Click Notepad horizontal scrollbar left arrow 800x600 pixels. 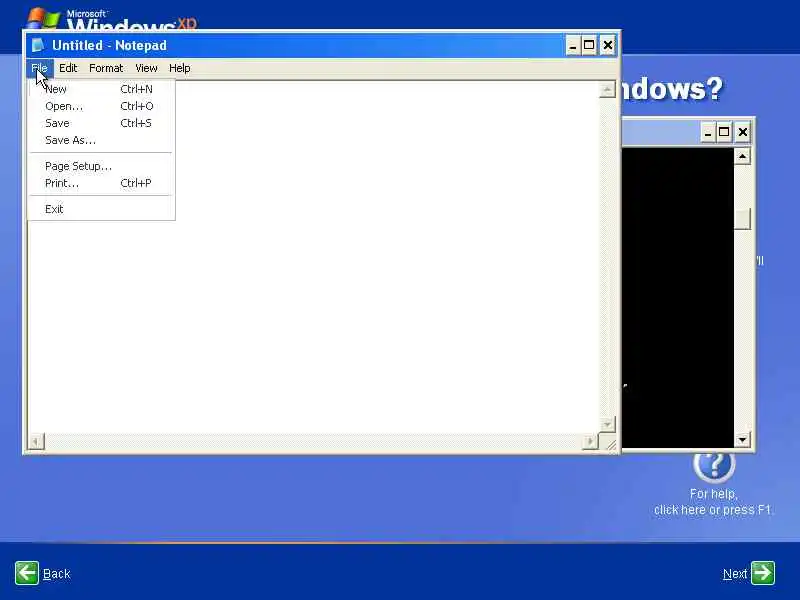click(x=36, y=441)
